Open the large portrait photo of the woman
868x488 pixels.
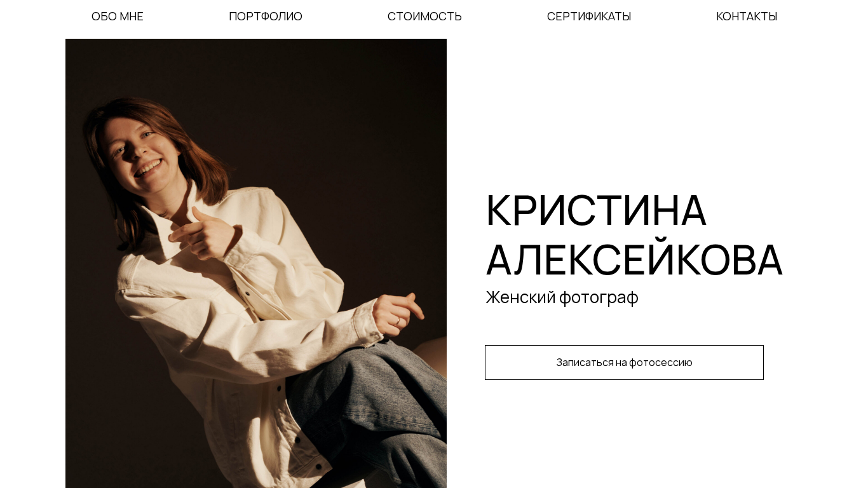click(256, 263)
